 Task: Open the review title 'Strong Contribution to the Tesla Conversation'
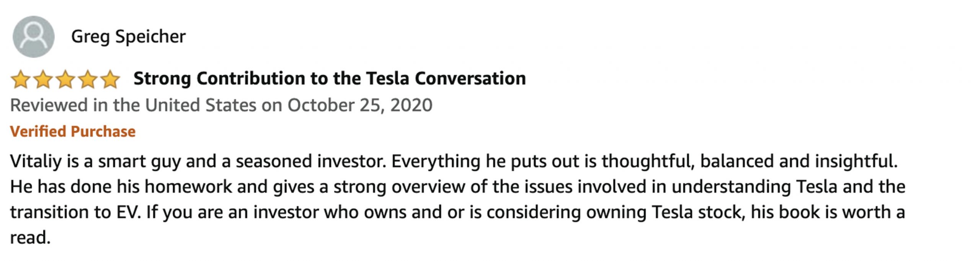point(330,79)
